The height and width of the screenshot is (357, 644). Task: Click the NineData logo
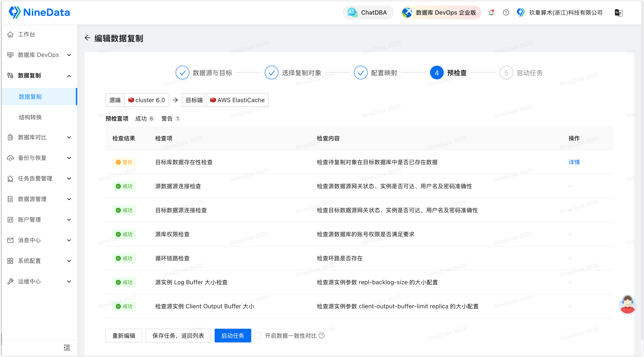coord(39,12)
